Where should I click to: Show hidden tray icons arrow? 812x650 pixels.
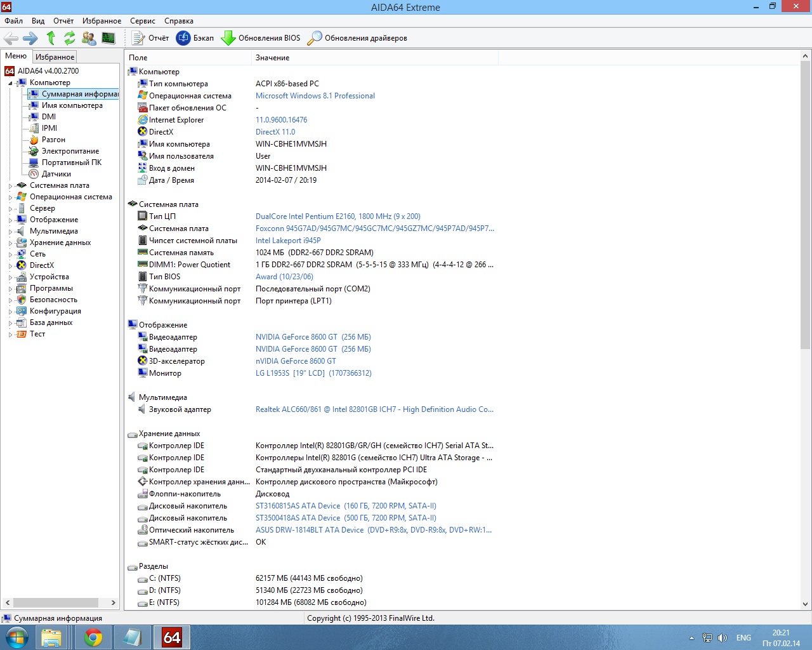pos(691,637)
